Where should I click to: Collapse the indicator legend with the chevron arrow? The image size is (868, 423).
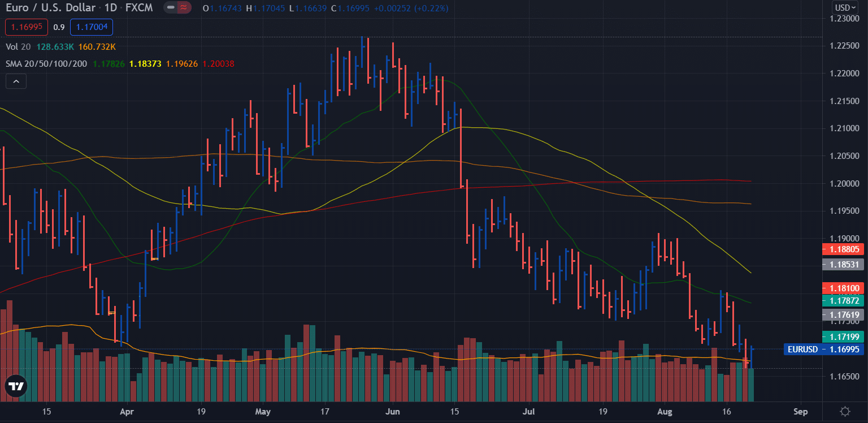16,81
